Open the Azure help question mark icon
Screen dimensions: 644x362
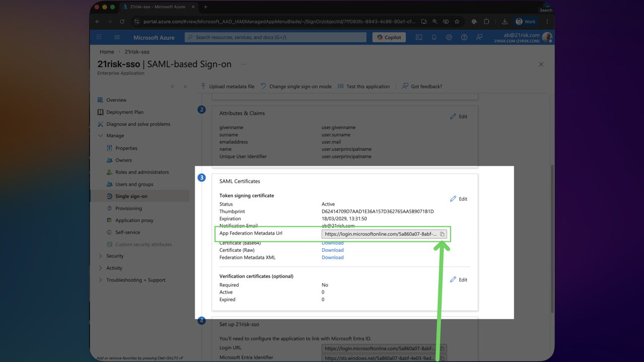pos(464,37)
